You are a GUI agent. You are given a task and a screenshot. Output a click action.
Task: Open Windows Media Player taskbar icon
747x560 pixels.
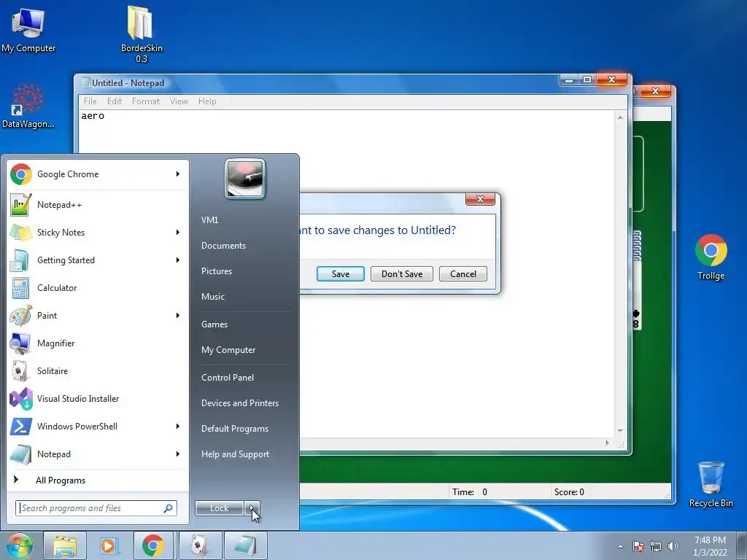pos(109,545)
